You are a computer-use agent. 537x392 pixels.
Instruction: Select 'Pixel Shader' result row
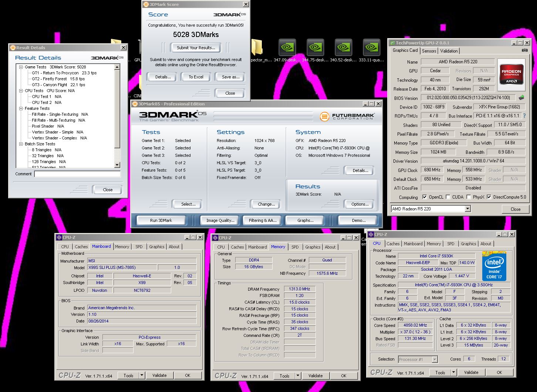(48, 126)
